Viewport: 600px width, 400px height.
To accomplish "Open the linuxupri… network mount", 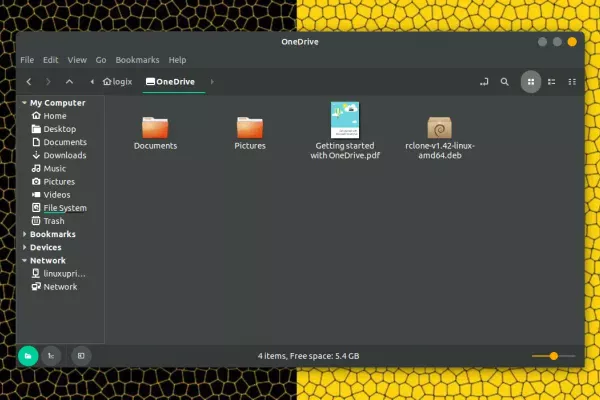I will (59, 273).
